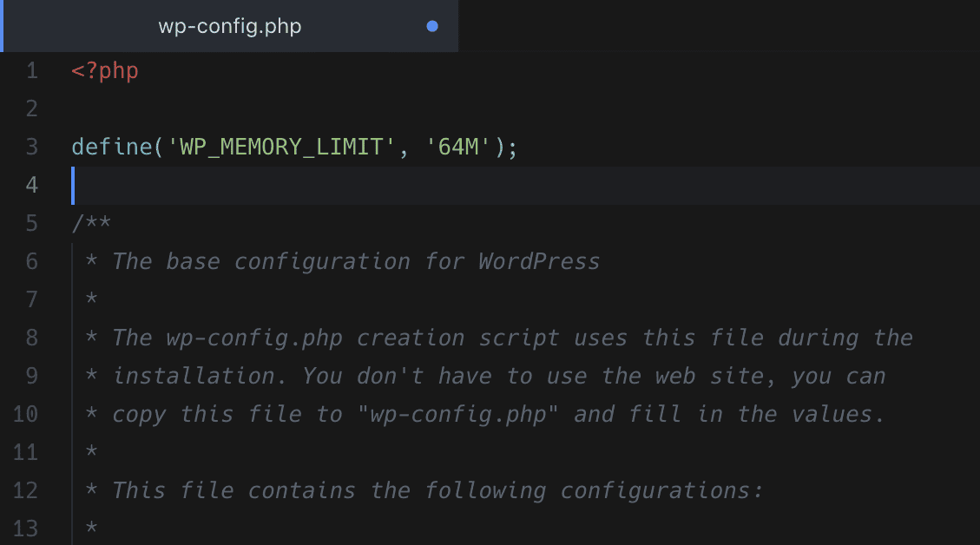Click the word "installation" in line 9 comment
The image size is (980, 545).
(200, 376)
